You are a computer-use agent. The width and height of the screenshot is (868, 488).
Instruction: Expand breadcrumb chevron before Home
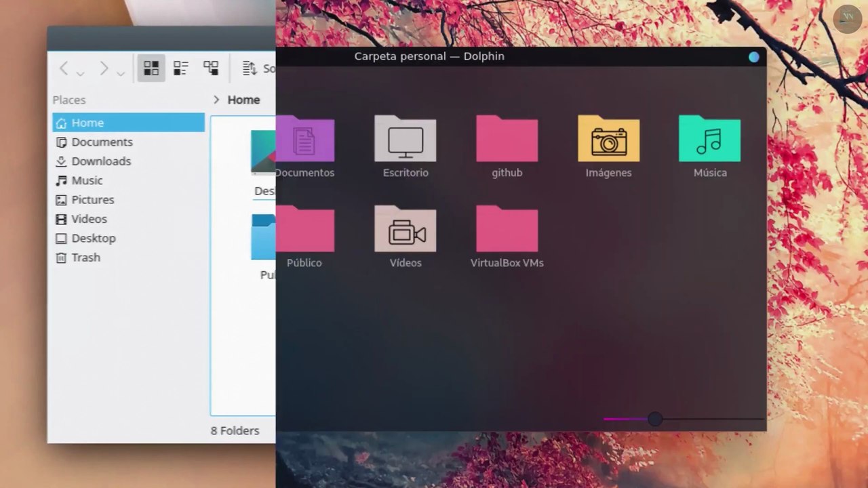pos(216,100)
